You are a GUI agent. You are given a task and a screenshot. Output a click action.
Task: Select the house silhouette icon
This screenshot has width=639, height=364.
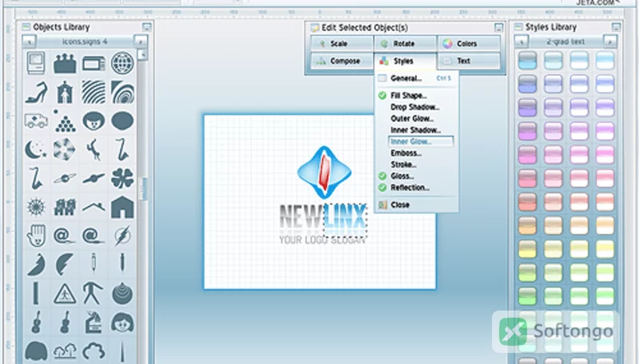(122, 207)
